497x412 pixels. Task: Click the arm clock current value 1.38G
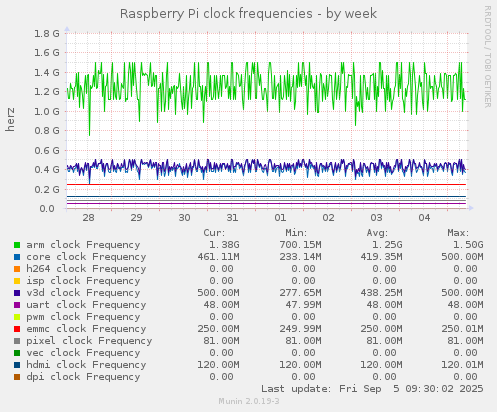tap(224, 245)
